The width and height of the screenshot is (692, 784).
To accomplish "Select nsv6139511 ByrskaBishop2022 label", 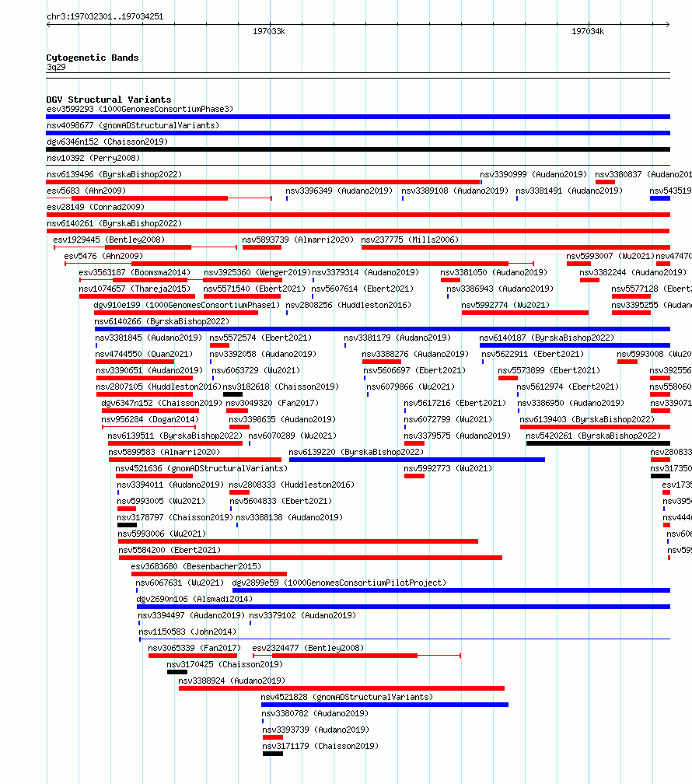I will (176, 436).
